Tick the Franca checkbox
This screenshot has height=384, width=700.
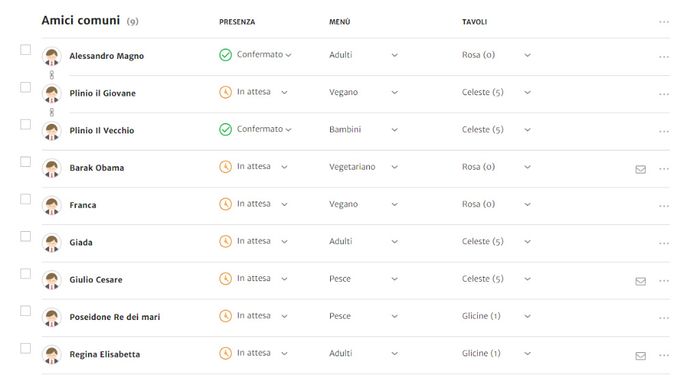click(x=26, y=199)
